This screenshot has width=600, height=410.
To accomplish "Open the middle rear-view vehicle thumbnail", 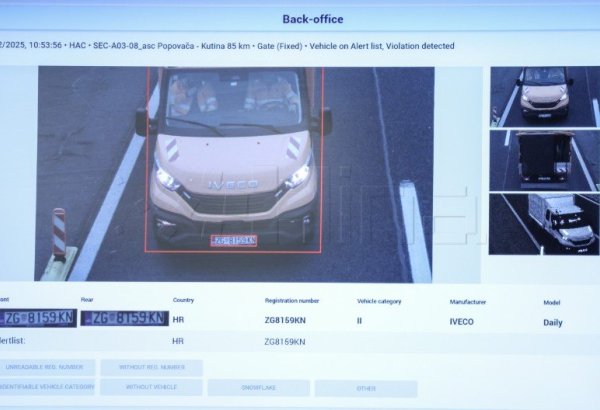I will [543, 160].
